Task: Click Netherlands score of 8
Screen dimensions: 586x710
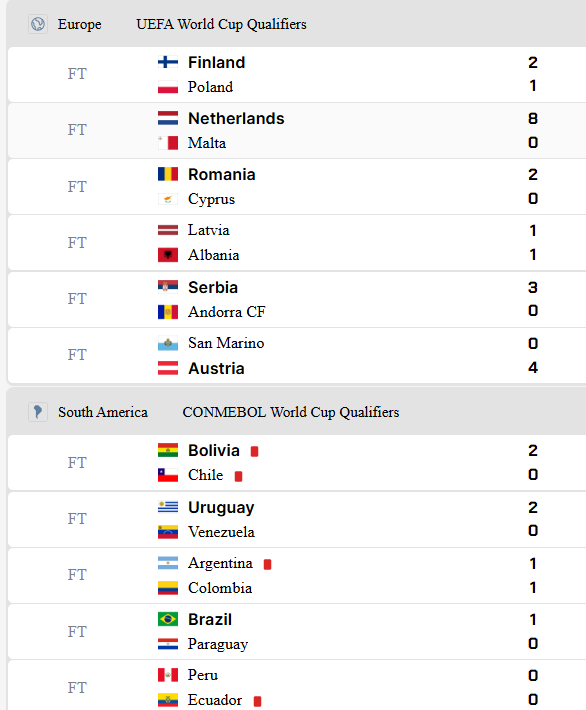Action: click(x=533, y=118)
